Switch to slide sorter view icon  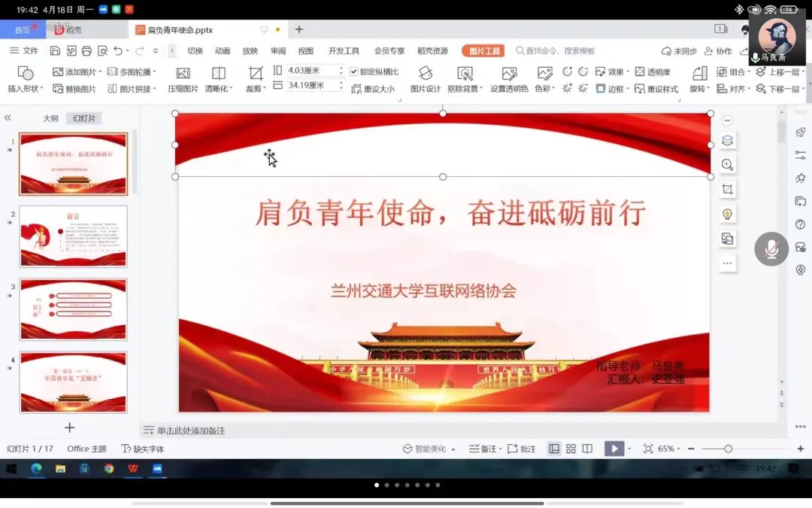point(571,449)
